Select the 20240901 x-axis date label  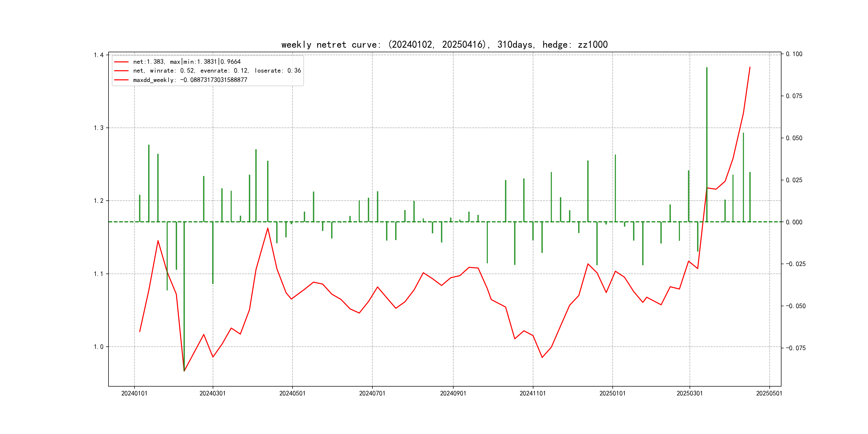(453, 394)
